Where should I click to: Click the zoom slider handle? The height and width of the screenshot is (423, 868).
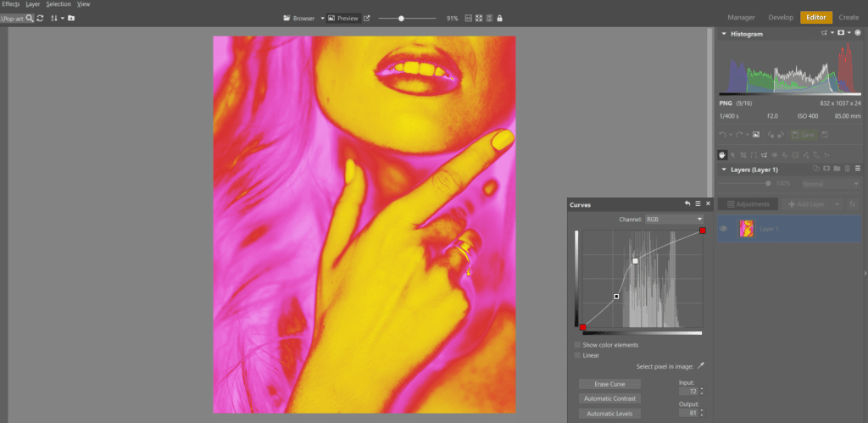point(401,18)
